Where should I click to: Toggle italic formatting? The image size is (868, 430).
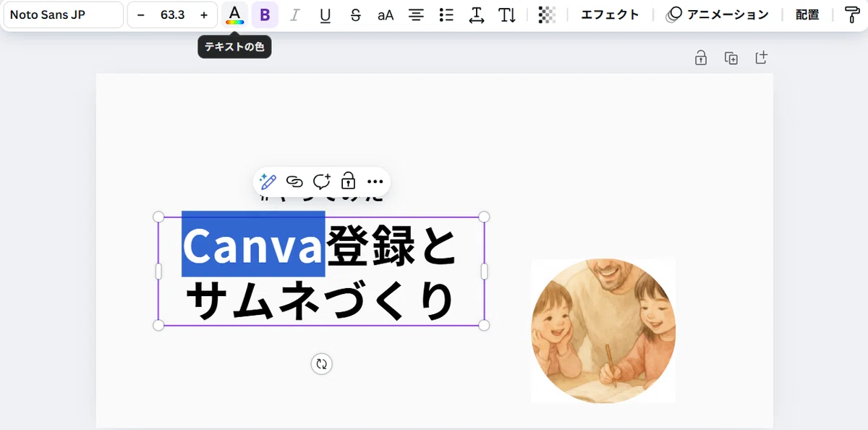294,14
